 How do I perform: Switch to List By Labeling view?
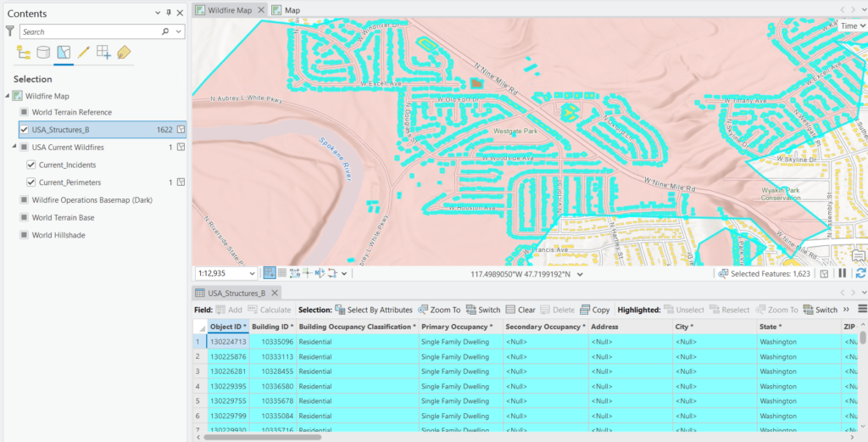pos(124,53)
